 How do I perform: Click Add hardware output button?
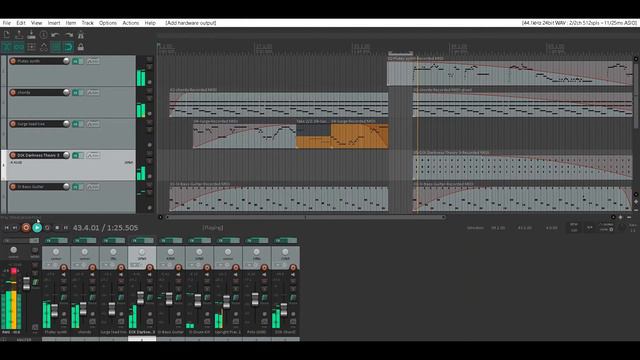[x=191, y=23]
